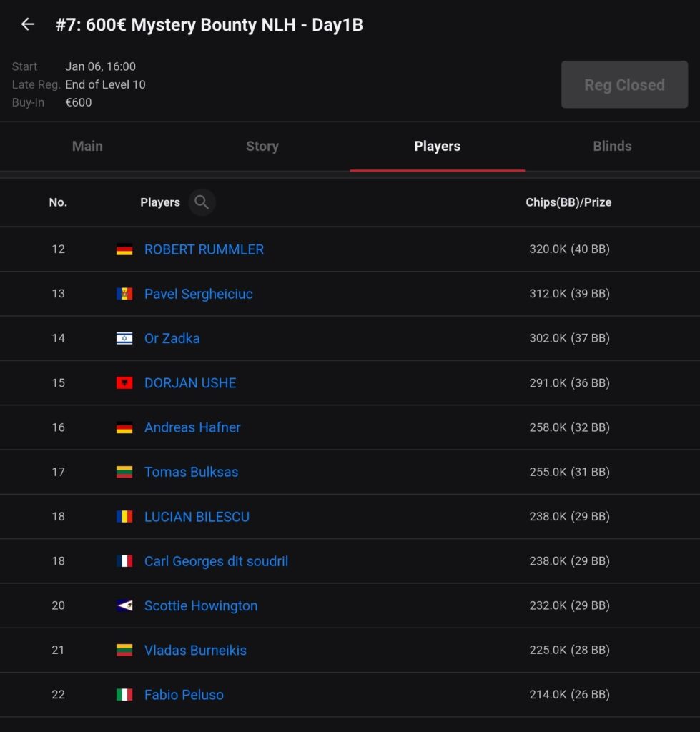Click the Reg Closed button
This screenshot has height=732, width=700.
pyautogui.click(x=624, y=85)
